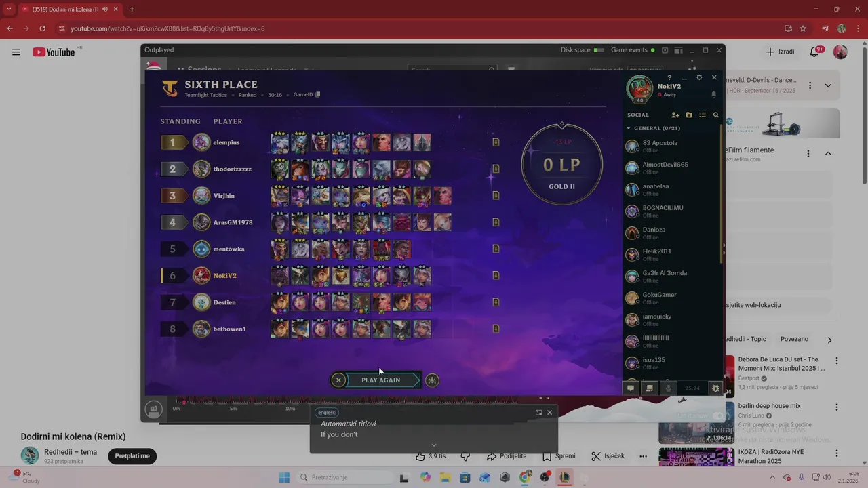Open bug report icon in League client

(x=715, y=388)
